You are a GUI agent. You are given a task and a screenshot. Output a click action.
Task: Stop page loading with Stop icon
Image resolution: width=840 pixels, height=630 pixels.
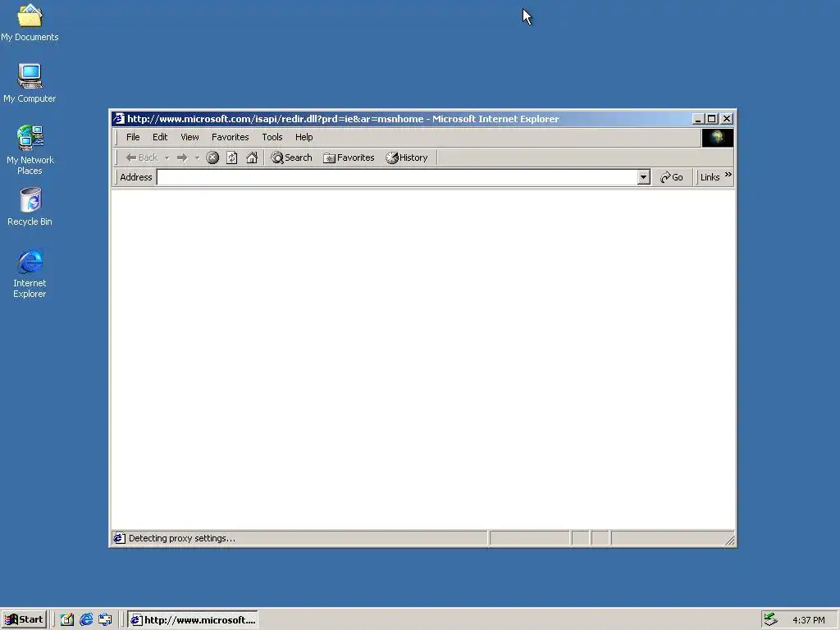point(212,157)
